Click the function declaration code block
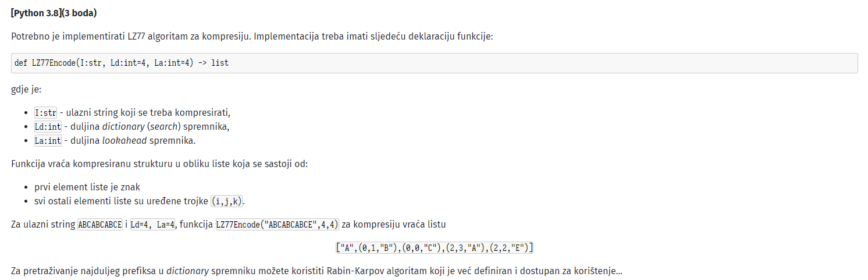Image resolution: width=868 pixels, height=280 pixels. pyautogui.click(x=434, y=63)
